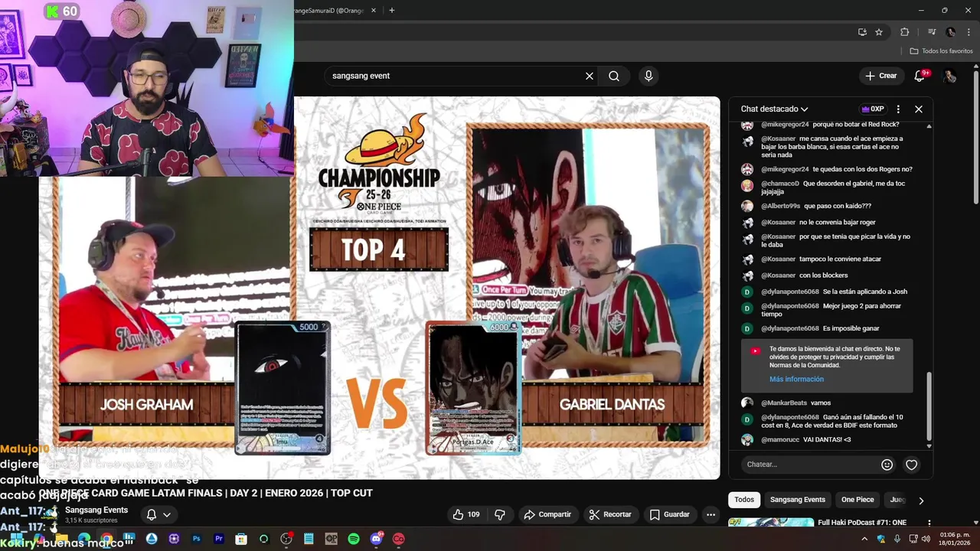This screenshot has width=980, height=551.
Task: Open Windows Security tray icon
Action: (x=881, y=539)
